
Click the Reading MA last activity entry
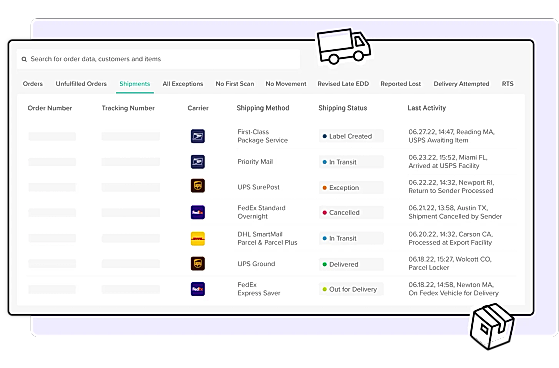(x=451, y=136)
